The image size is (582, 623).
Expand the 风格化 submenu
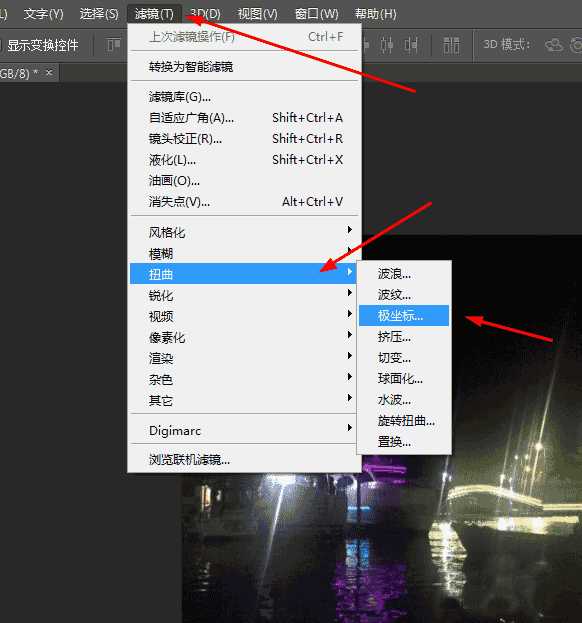click(x=244, y=232)
